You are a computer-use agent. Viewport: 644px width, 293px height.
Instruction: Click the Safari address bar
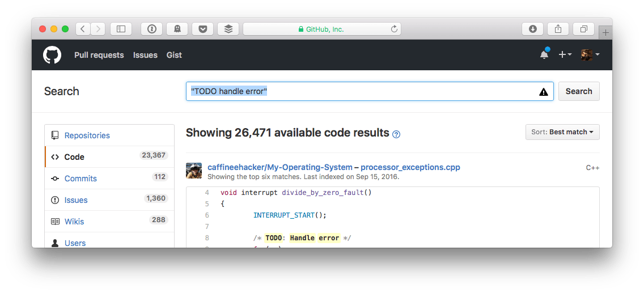click(x=322, y=29)
